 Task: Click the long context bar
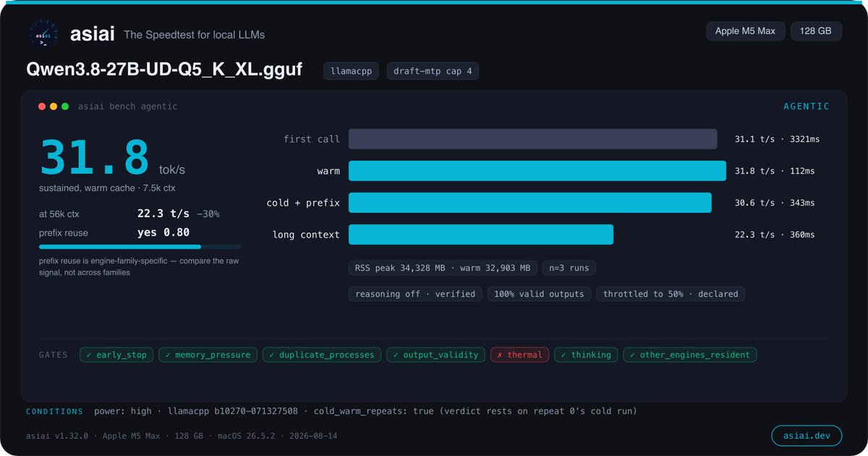click(481, 235)
